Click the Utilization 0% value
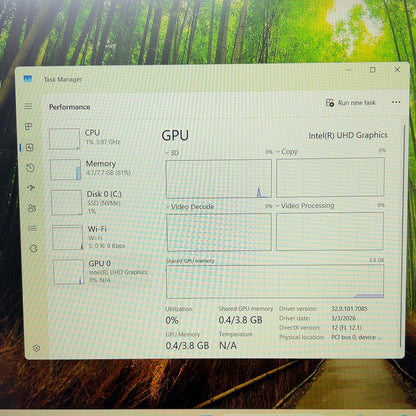Image resolution: width=416 pixels, height=416 pixels. (x=172, y=321)
